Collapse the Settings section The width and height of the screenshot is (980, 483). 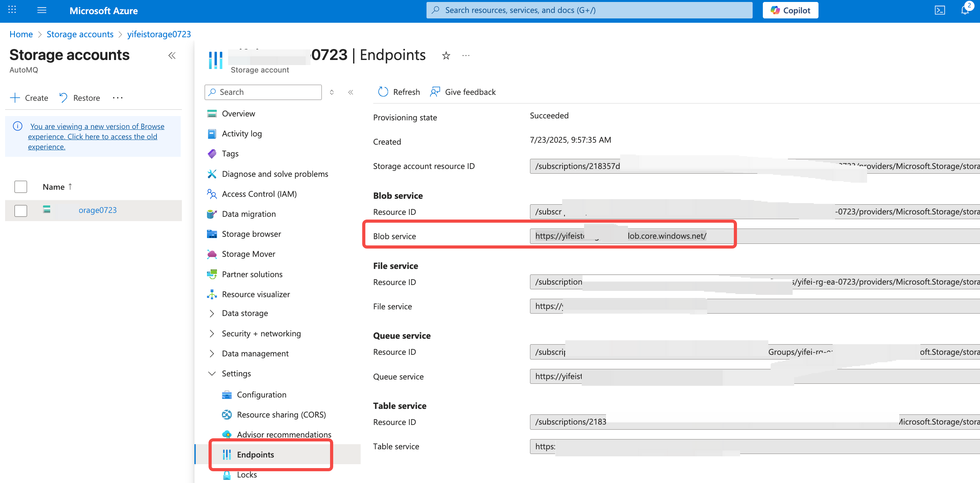click(x=212, y=374)
